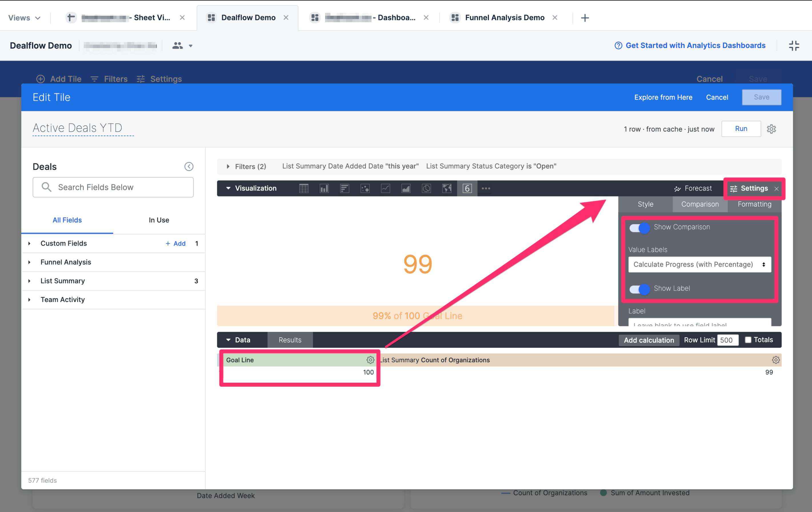Select the column chart visualization
The width and height of the screenshot is (812, 512).
(x=324, y=188)
